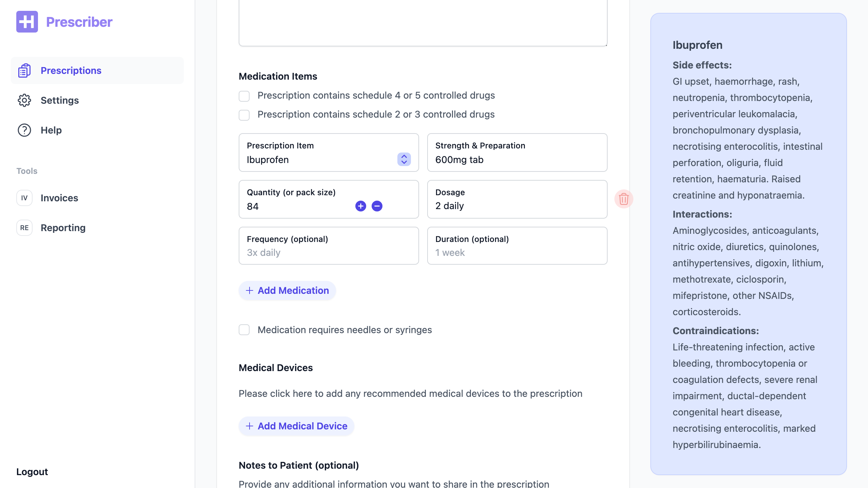Click the Logout link
The width and height of the screenshot is (868, 488).
click(32, 472)
